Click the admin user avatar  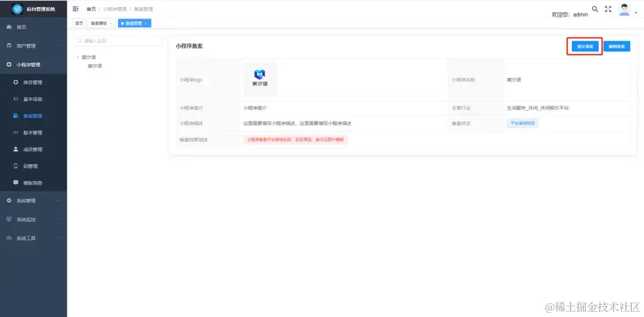(x=624, y=10)
